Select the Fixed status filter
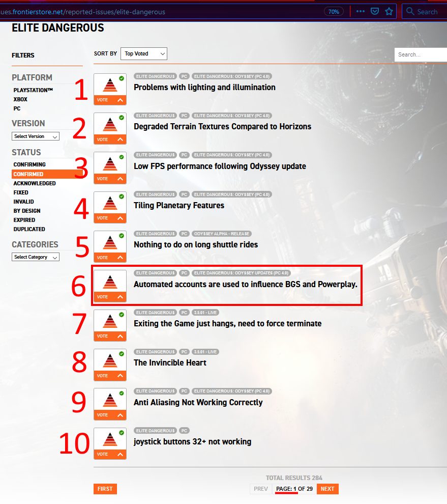 click(21, 192)
